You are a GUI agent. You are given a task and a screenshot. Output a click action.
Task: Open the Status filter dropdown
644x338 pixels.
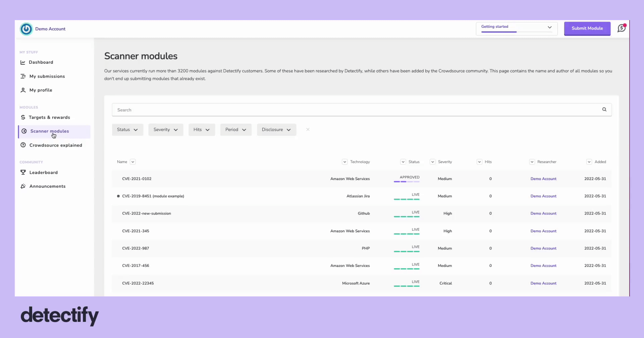127,130
